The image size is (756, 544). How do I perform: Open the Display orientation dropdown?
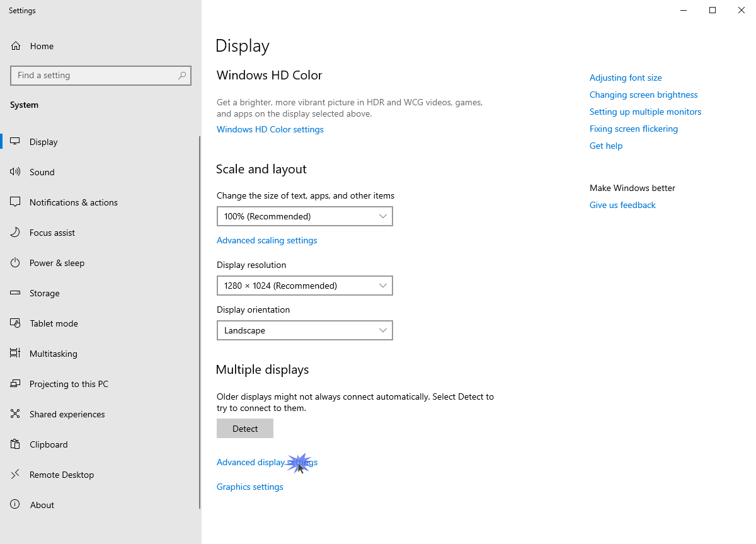click(305, 330)
